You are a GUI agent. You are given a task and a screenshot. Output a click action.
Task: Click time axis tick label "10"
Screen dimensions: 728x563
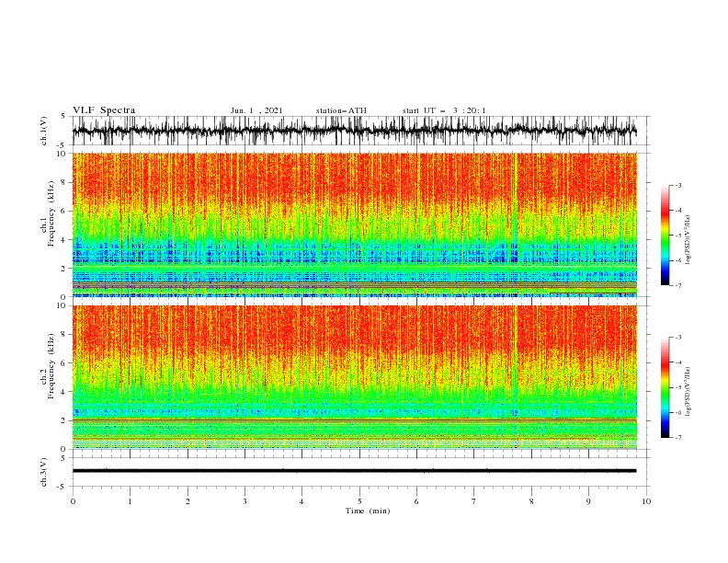646,501
